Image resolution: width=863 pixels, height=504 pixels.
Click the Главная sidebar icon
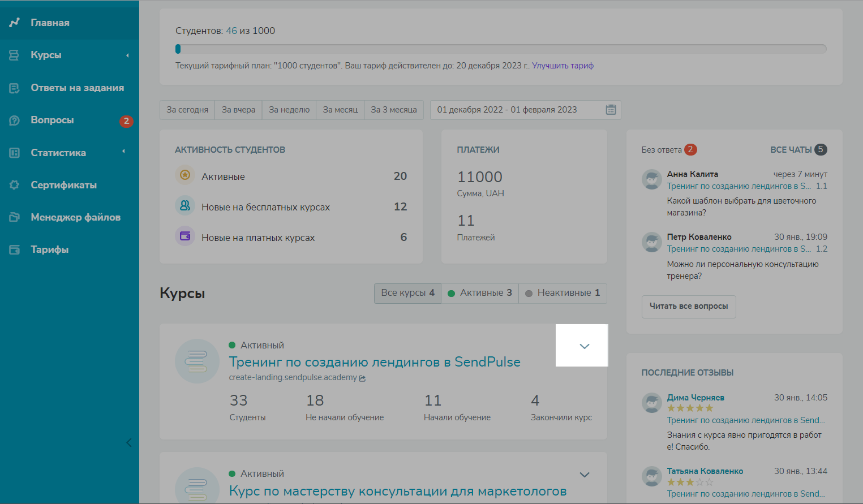pos(15,23)
